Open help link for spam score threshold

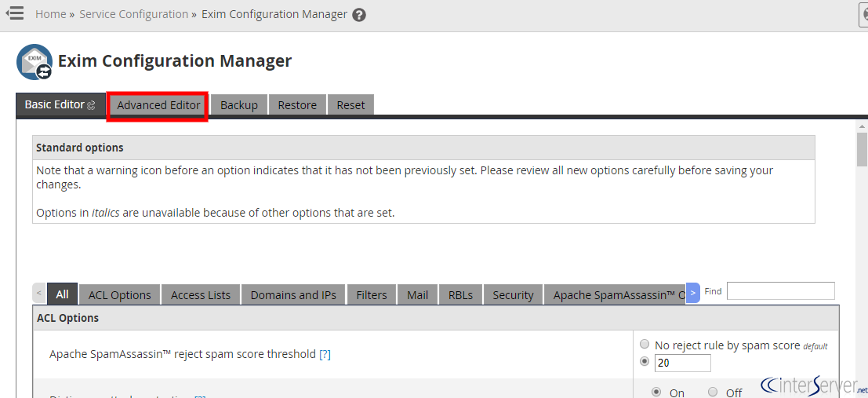point(325,354)
